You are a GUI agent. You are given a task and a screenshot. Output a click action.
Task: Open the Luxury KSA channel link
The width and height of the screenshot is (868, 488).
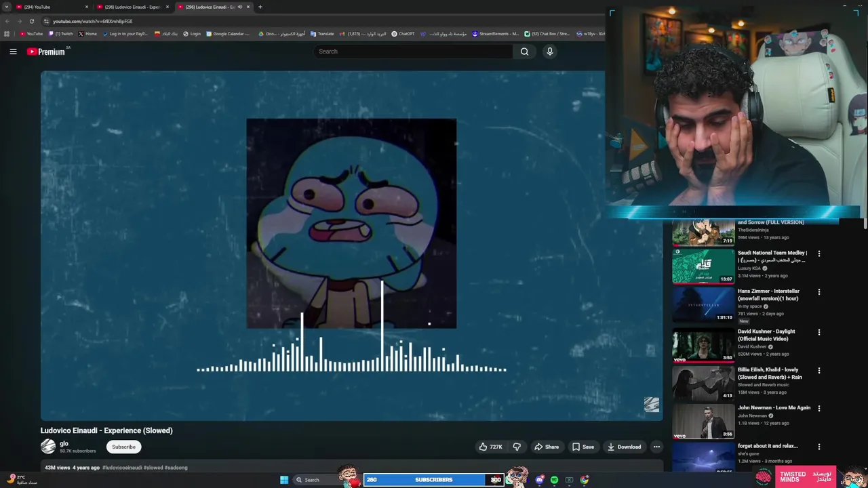(749, 268)
